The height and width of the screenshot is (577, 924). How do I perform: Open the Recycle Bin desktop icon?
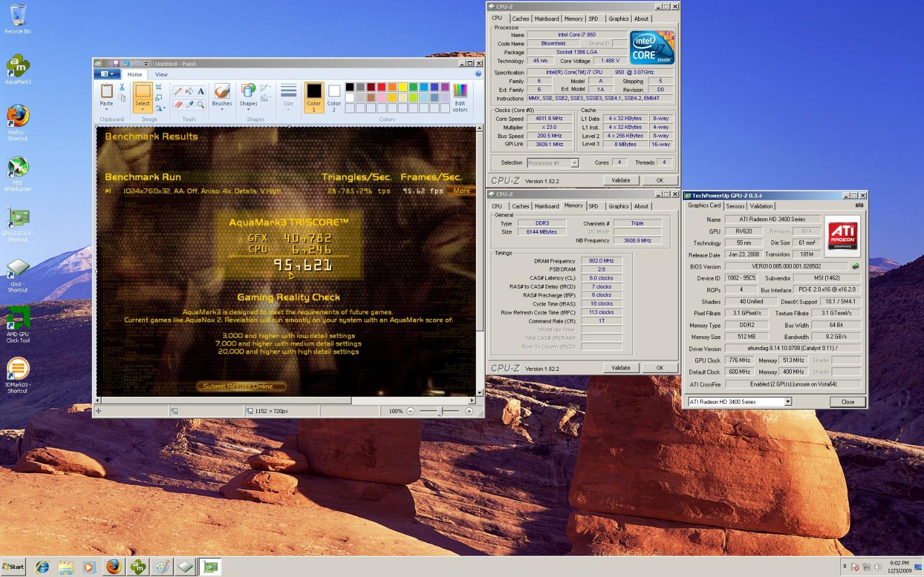18,19
